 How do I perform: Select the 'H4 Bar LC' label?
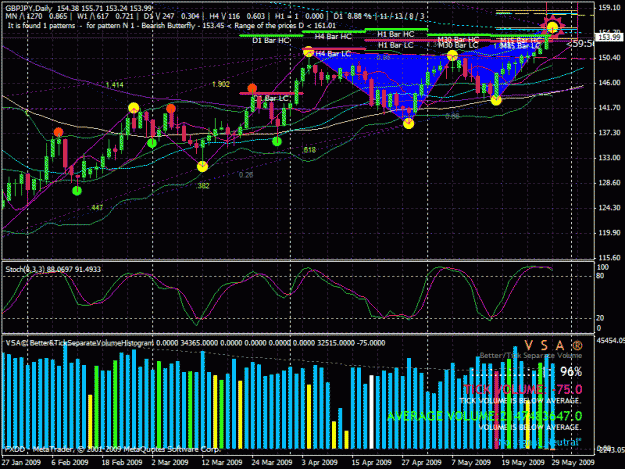(x=333, y=54)
